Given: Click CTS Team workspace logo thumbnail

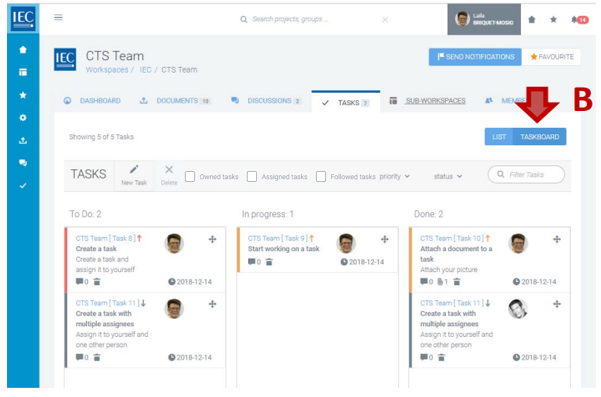Looking at the screenshot, I should pyautogui.click(x=65, y=59).
